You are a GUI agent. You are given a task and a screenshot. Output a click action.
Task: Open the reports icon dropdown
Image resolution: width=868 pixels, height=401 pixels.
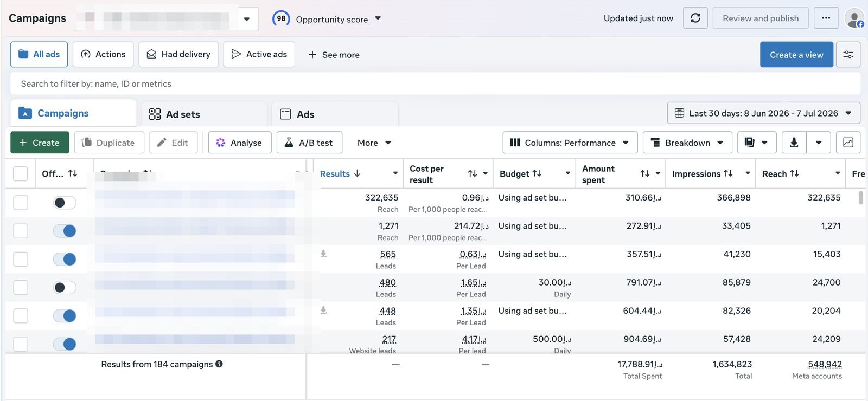click(756, 143)
